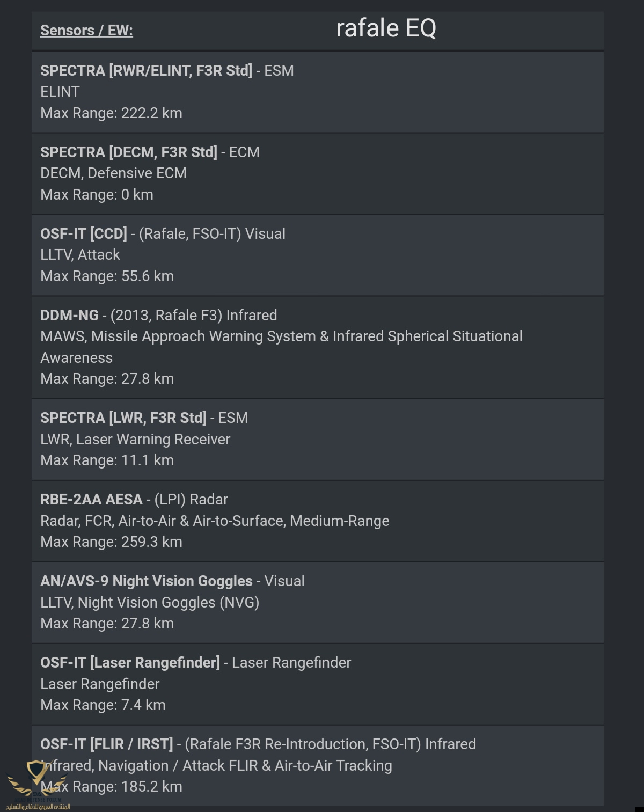Click the Max Range 55.6 km line
Viewport: 644px width, 812px height.
(x=107, y=276)
